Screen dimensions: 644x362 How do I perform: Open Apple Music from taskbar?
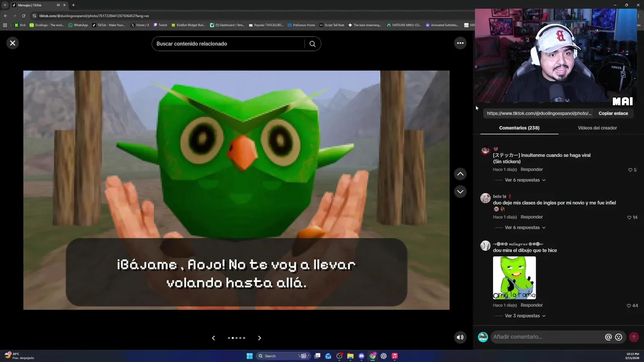tap(394, 356)
